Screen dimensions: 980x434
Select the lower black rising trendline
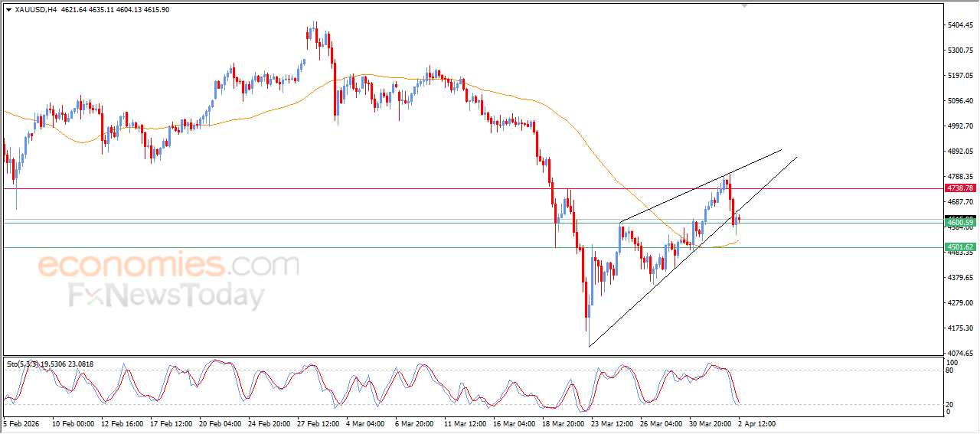point(693,252)
